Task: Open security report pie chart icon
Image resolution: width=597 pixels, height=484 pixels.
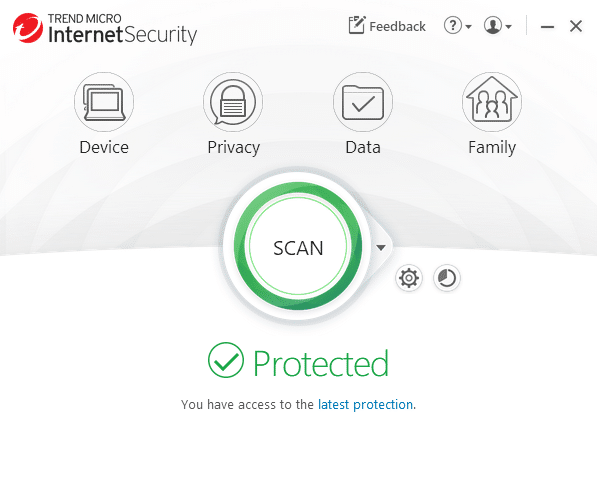Action: [x=447, y=278]
